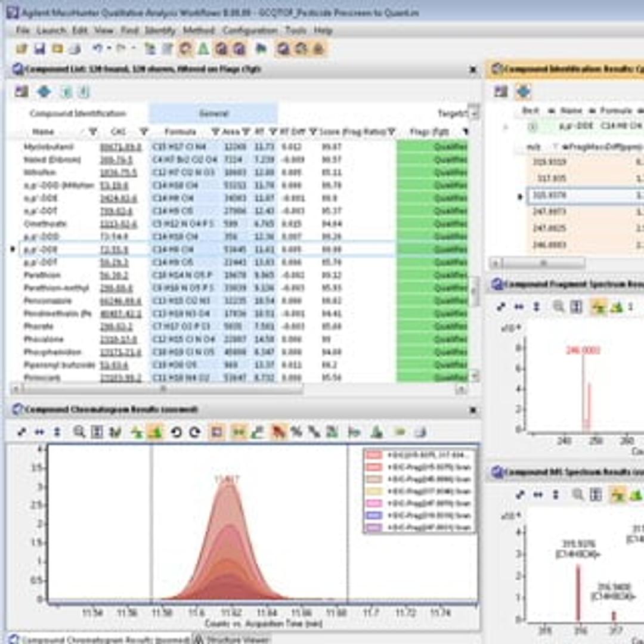The height and width of the screenshot is (644, 644).
Task: Open the CAS link for Myclobutanil
Action: pyautogui.click(x=120, y=147)
